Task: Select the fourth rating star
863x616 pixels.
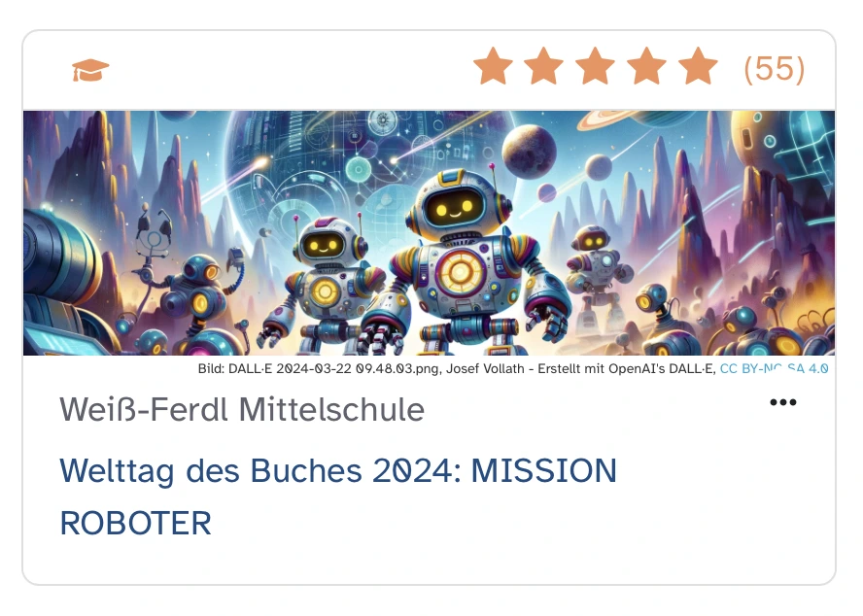Action: [x=646, y=66]
